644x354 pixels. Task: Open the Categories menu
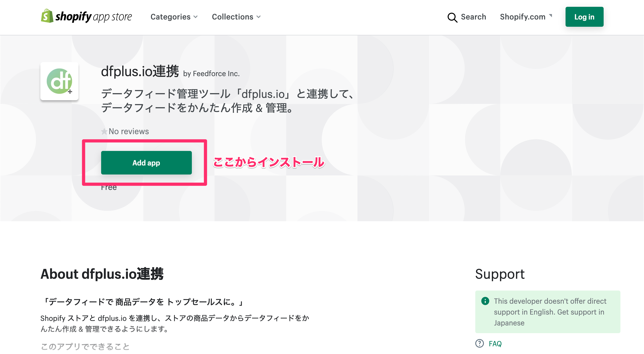click(x=174, y=17)
